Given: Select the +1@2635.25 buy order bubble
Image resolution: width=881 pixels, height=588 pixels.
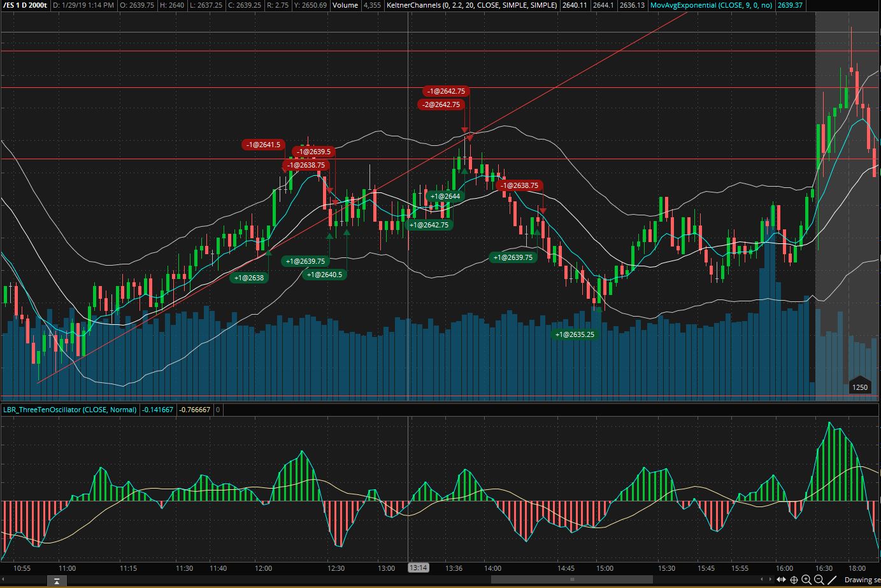Looking at the screenshot, I should [575, 334].
